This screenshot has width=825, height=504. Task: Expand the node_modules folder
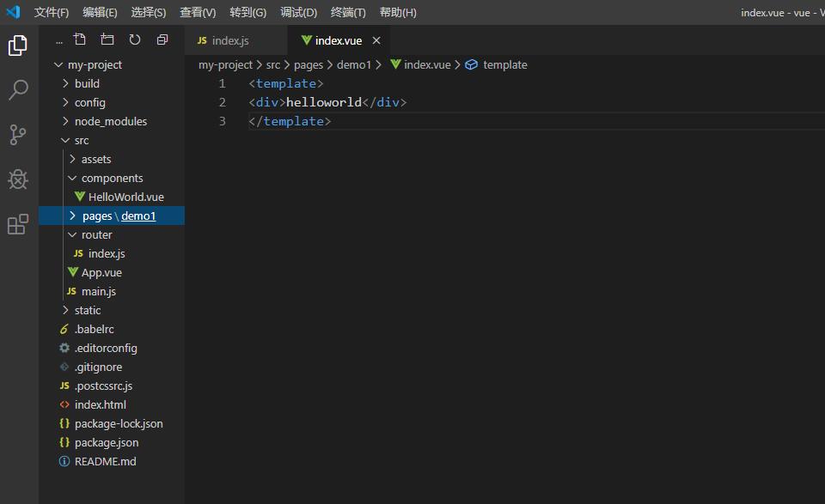pos(110,121)
